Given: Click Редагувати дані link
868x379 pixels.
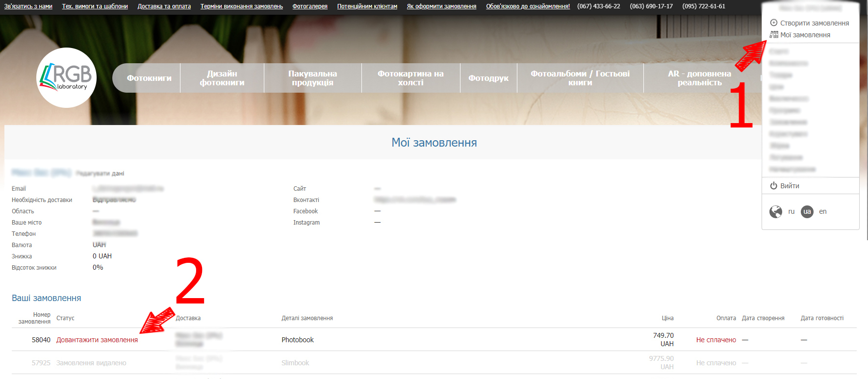Looking at the screenshot, I should pos(100,174).
